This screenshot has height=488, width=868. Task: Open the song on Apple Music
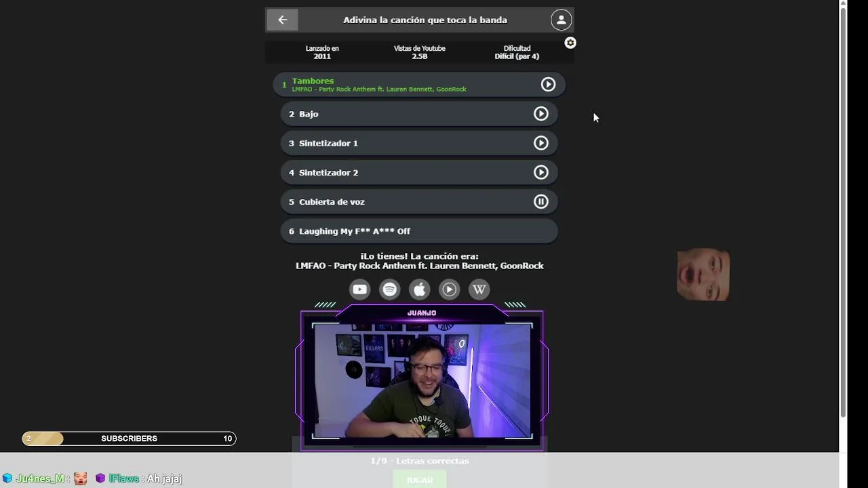(419, 289)
